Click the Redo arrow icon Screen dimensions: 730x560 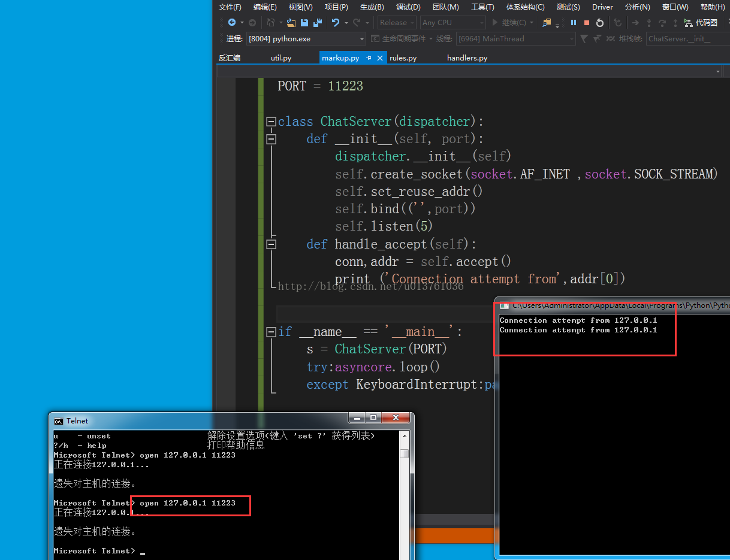(357, 23)
